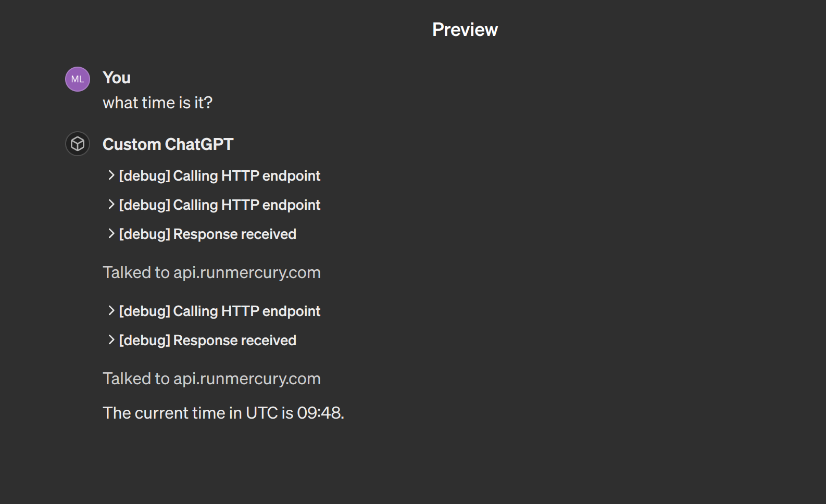Expand the second '[debug] Calling HTTP endpoint' label
826x504 pixels.
point(219,205)
